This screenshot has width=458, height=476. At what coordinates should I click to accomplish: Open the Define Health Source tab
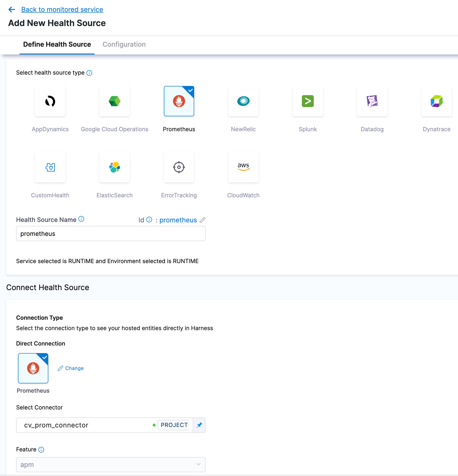pyautogui.click(x=57, y=45)
